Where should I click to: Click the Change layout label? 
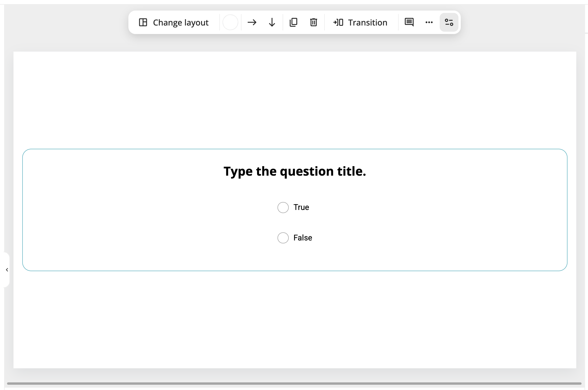point(181,23)
